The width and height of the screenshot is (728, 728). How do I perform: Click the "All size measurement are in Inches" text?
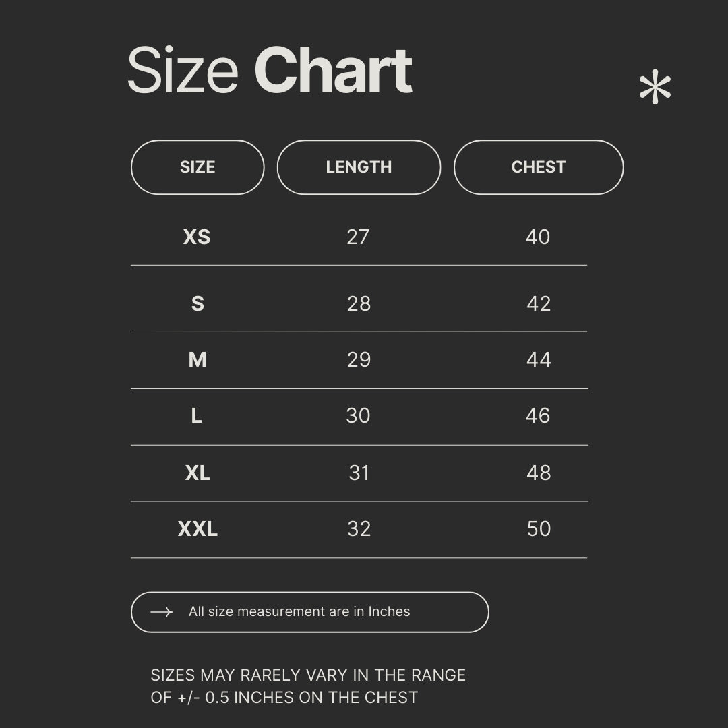pos(299,612)
